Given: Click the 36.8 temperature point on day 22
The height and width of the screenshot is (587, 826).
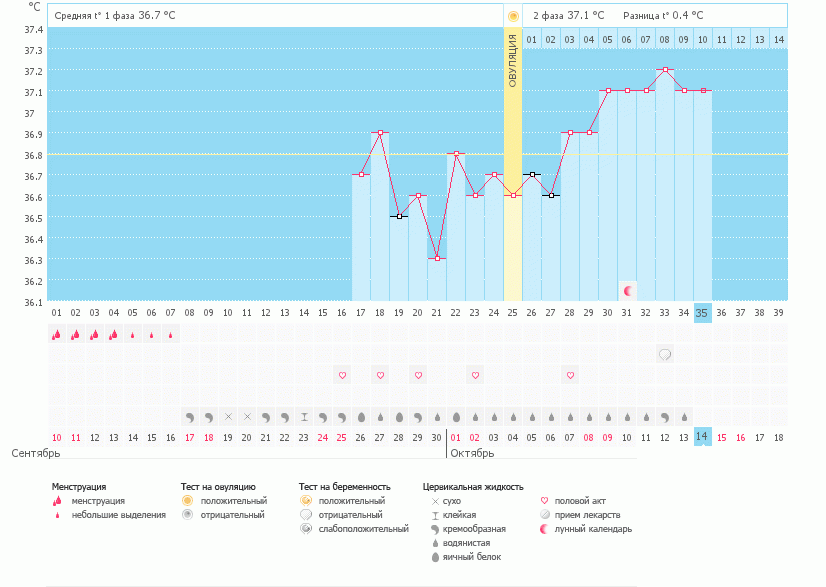Looking at the screenshot, I should point(456,153).
